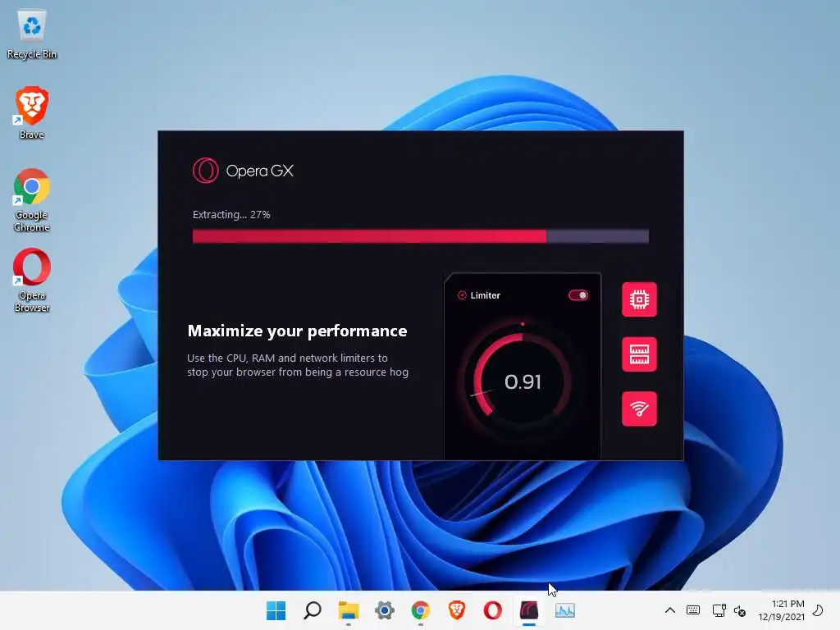Click the 'Opera GX' title text

point(260,171)
